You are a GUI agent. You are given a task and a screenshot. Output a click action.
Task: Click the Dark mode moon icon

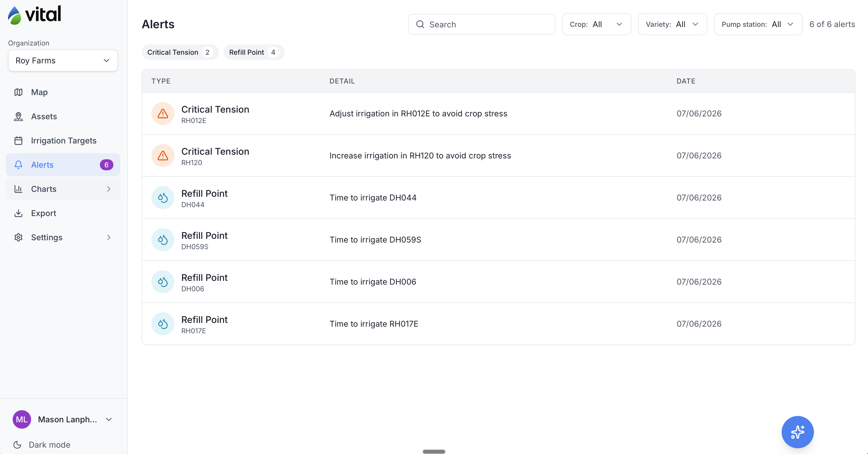(17, 445)
